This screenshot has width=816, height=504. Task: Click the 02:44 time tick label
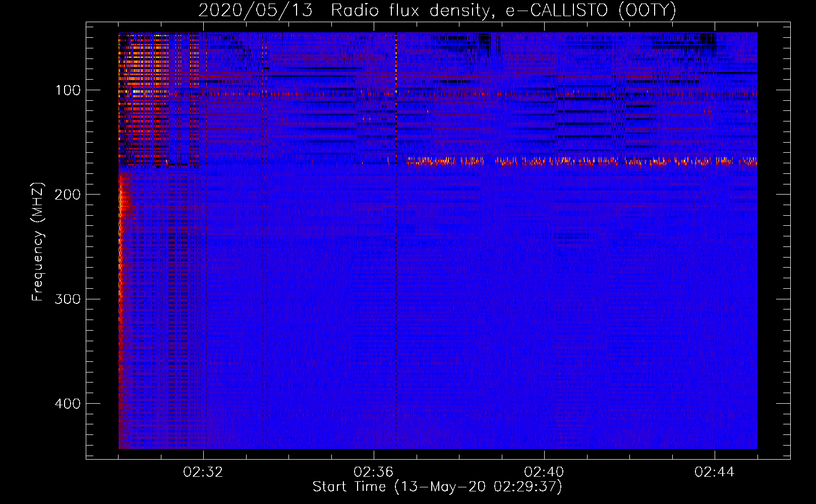[x=715, y=472]
